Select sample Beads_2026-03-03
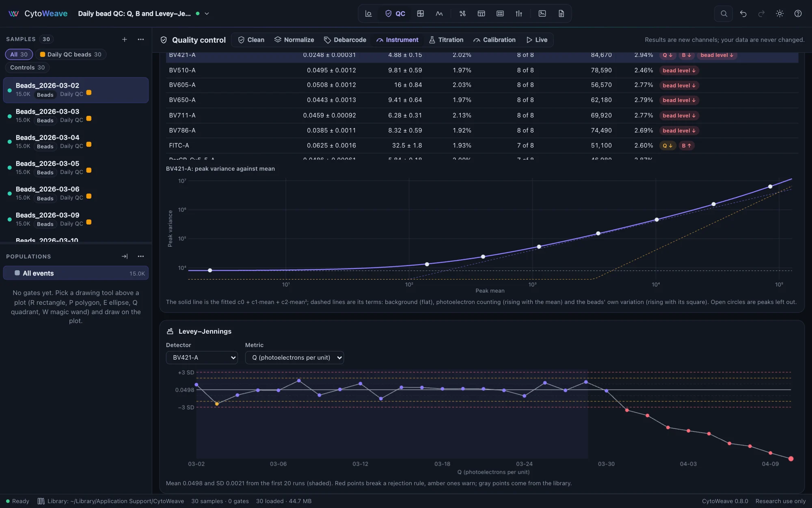 pos(76,116)
